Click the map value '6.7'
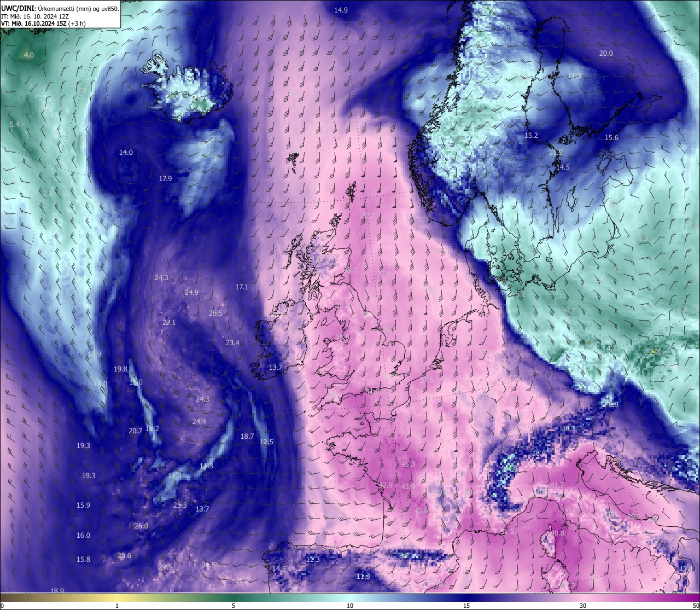The height and width of the screenshot is (610, 700). click(570, 311)
